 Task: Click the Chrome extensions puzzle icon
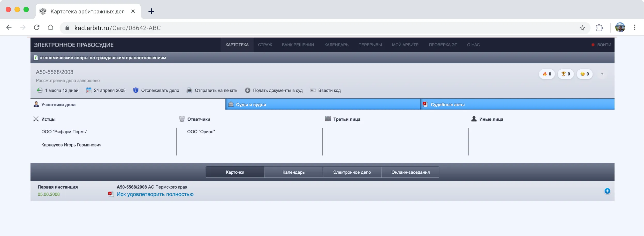pyautogui.click(x=599, y=27)
